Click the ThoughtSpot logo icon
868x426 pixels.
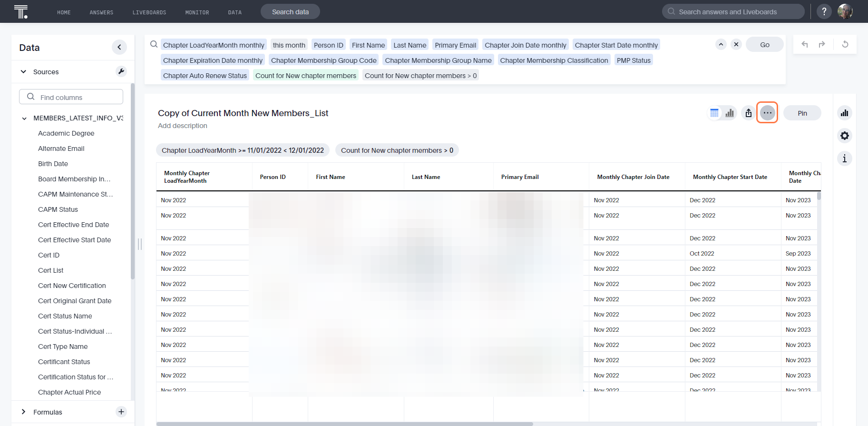coord(21,11)
